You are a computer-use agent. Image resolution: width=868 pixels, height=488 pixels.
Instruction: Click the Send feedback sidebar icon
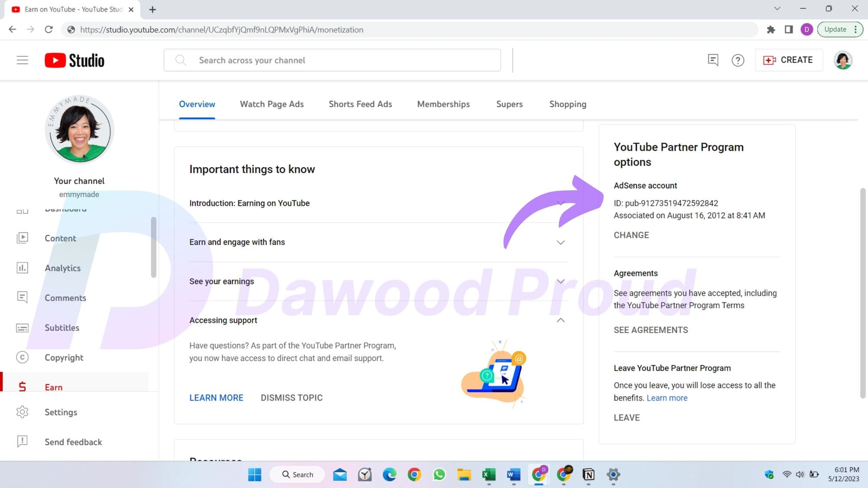pyautogui.click(x=22, y=441)
